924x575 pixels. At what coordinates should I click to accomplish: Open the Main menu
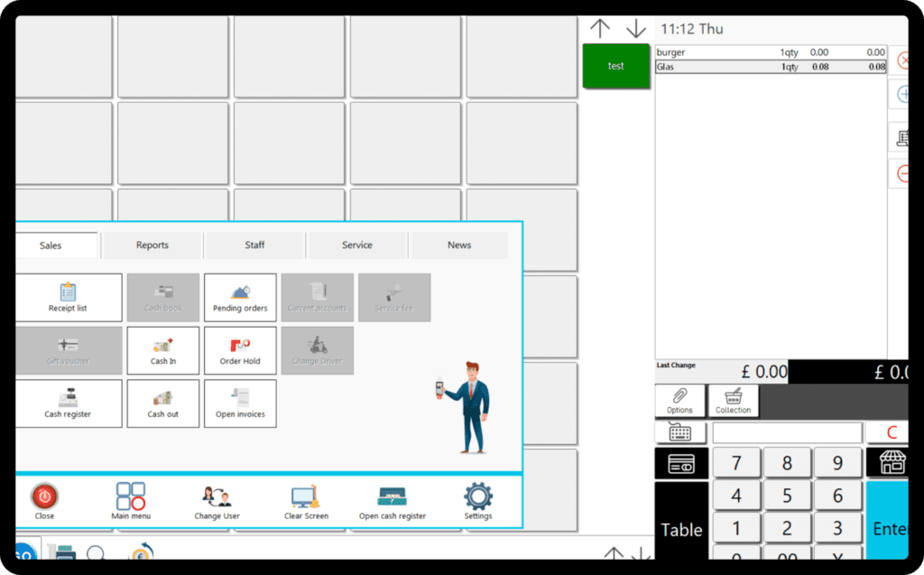tap(131, 501)
